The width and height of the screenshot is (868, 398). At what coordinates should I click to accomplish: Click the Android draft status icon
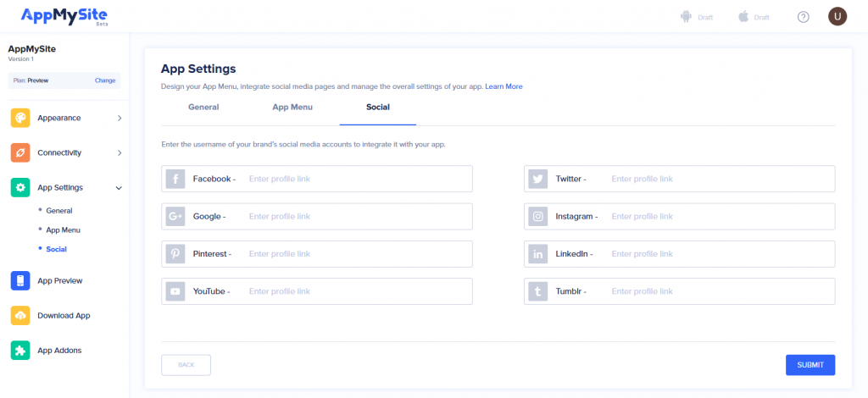coord(687,17)
